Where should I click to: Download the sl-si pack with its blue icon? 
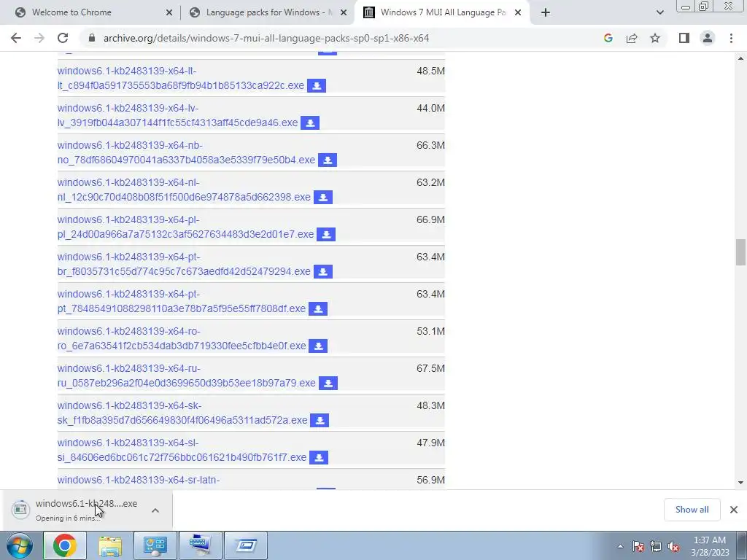coord(319,457)
